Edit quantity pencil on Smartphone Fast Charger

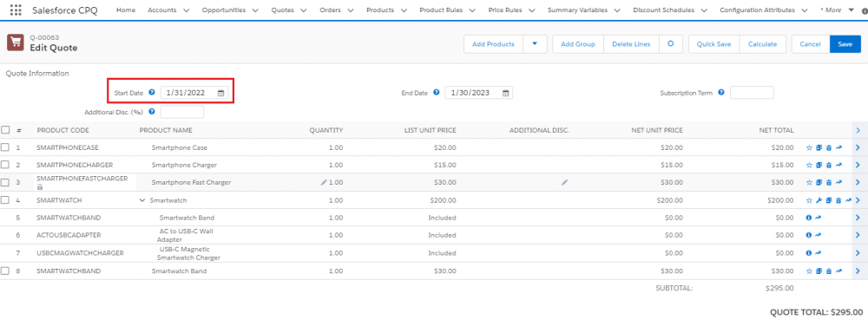pos(324,182)
